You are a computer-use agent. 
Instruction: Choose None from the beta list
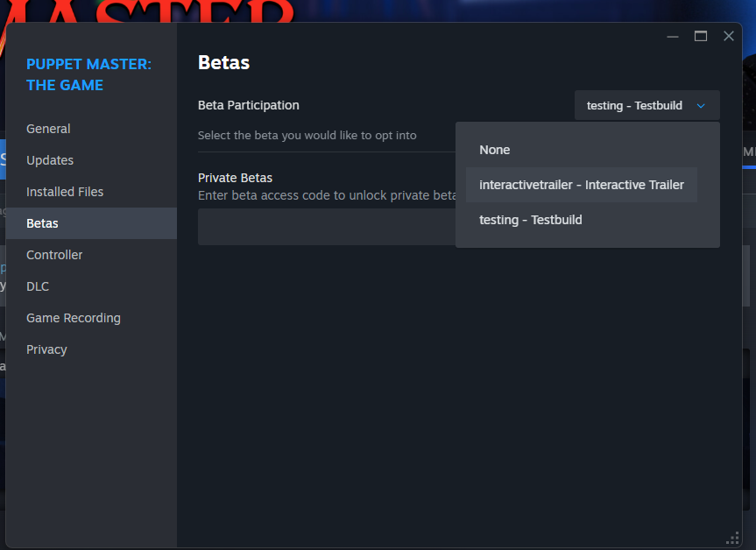[582, 150]
